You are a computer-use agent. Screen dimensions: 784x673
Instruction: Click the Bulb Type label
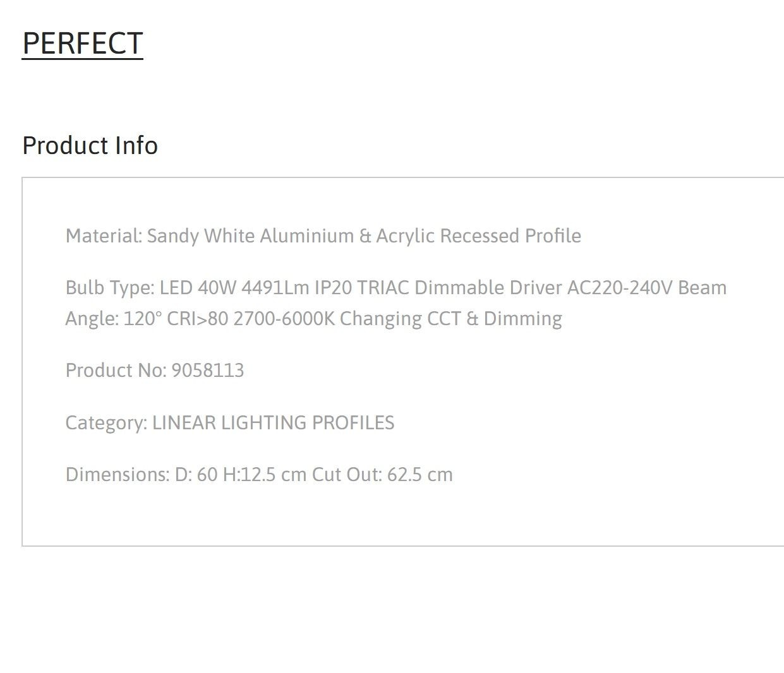tap(110, 288)
